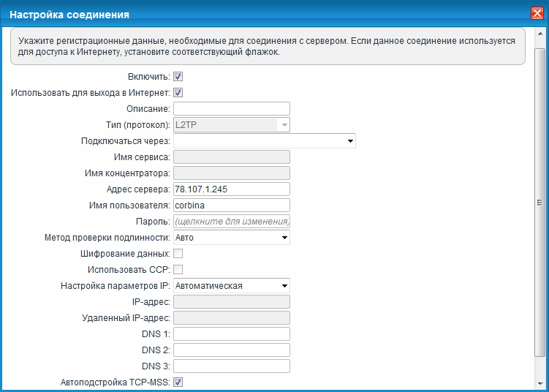Click the scrollbar down arrow
The width and height of the screenshot is (549, 392).
coord(540,385)
